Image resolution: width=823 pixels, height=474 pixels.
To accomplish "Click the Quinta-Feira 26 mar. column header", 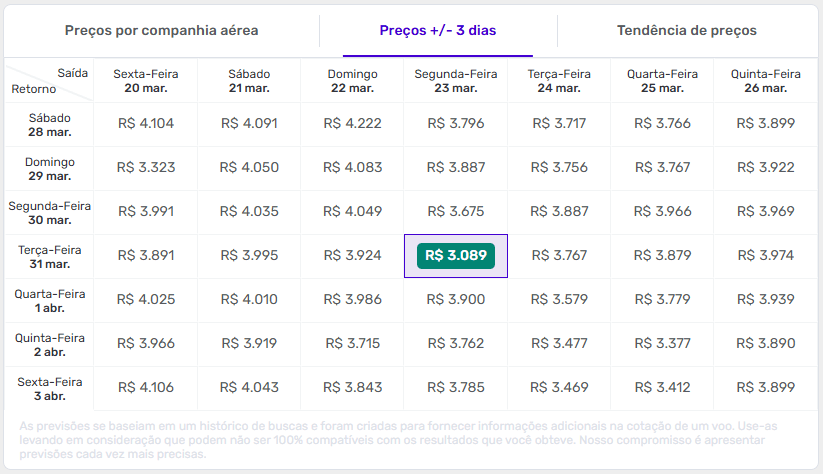I will coord(766,81).
